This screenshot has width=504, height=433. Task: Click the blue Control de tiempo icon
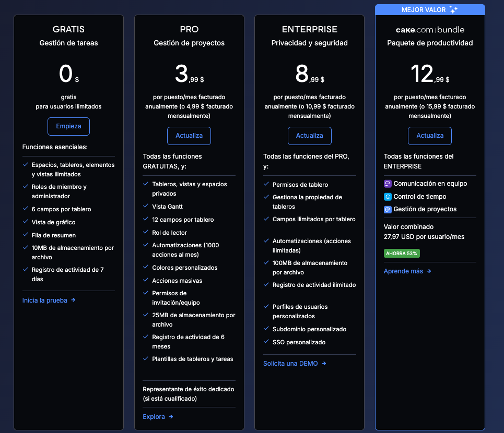[388, 197]
